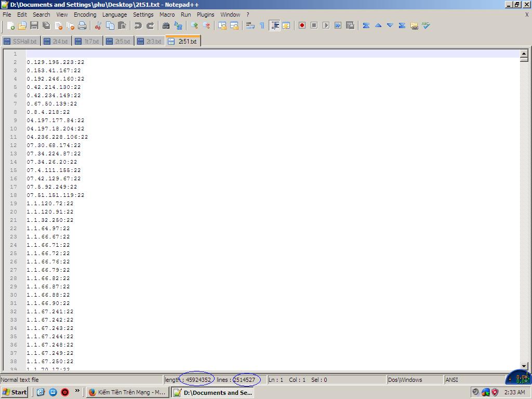
Task: Open the Plugins menu
Action: click(205, 15)
